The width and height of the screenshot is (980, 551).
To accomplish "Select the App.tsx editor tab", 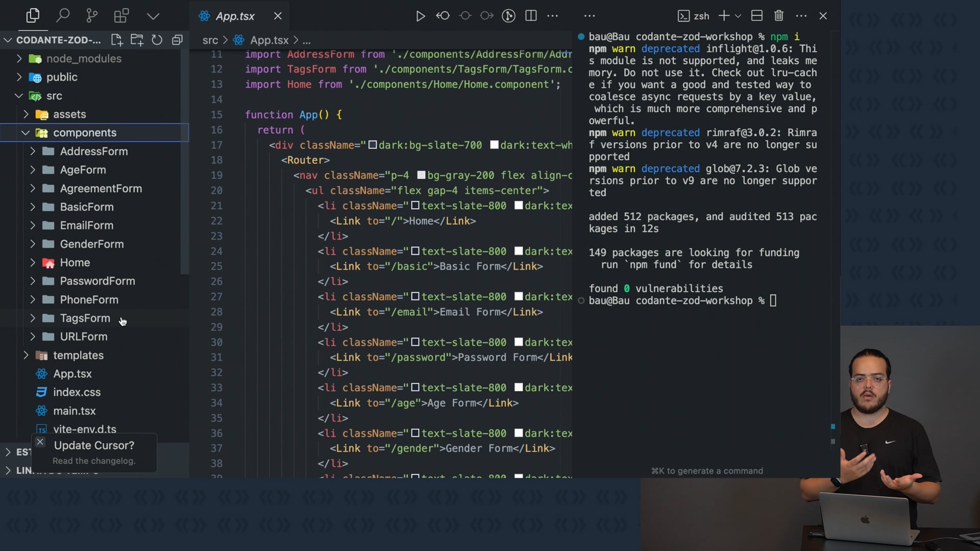I will (x=235, y=16).
